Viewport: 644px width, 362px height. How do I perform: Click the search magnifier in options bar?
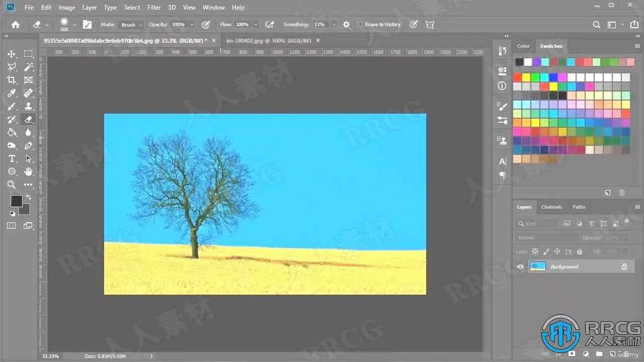(x=597, y=24)
